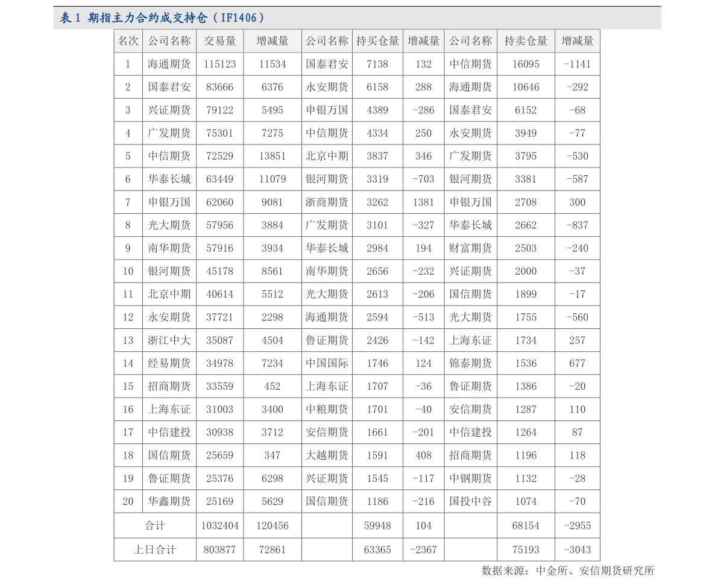The height and width of the screenshot is (588, 718).
Task: Click the change cell '5512'
Action: point(272,294)
